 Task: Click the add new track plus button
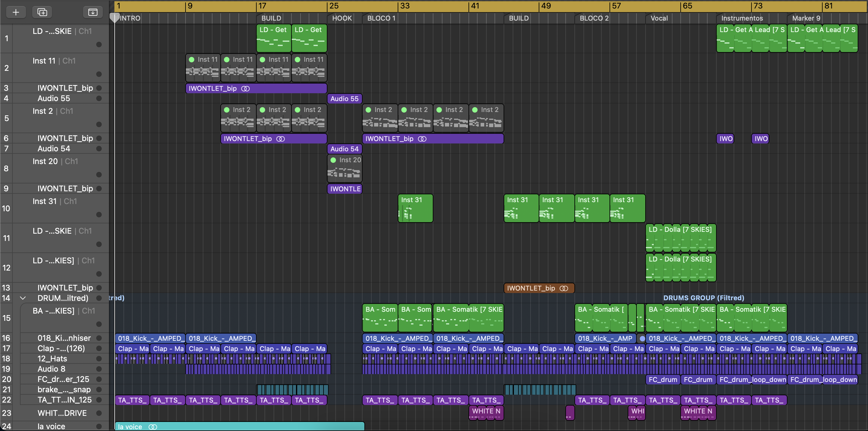(15, 12)
